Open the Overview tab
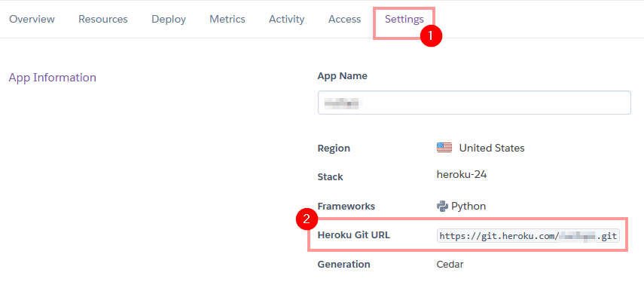The height and width of the screenshot is (288, 644). 32,20
